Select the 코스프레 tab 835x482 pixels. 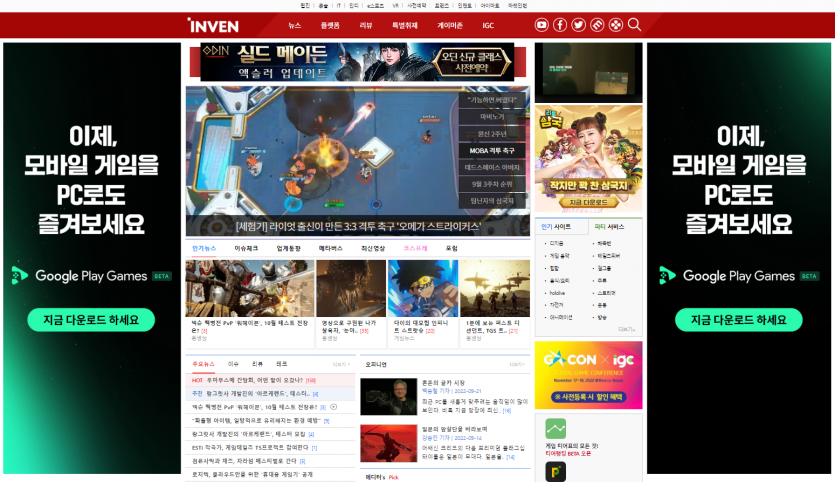(x=415, y=247)
